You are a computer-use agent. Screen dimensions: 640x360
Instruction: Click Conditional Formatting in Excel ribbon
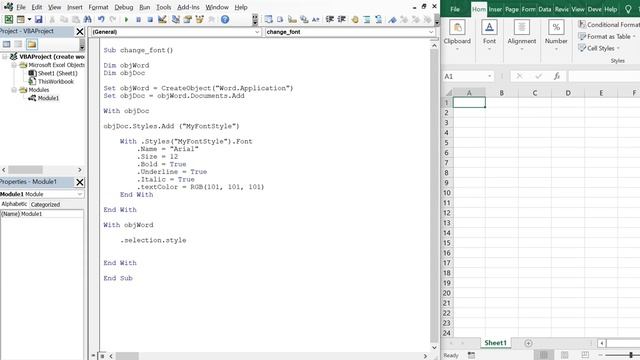click(609, 24)
